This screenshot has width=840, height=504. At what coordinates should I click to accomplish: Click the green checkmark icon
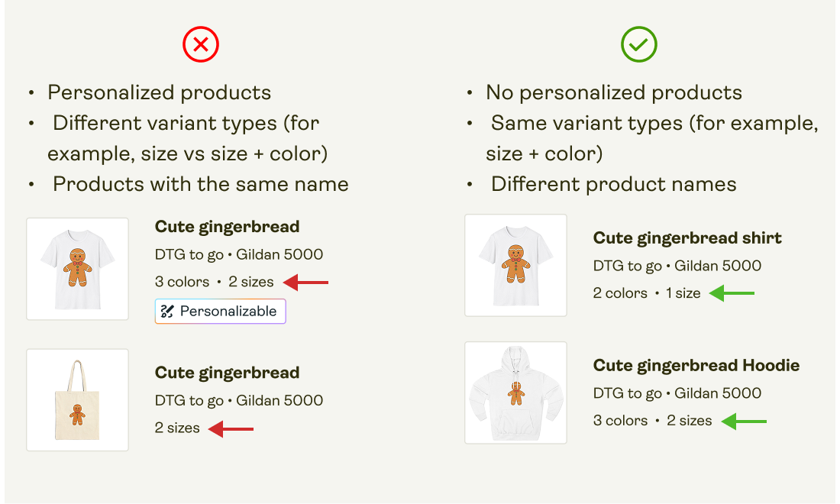click(x=638, y=44)
